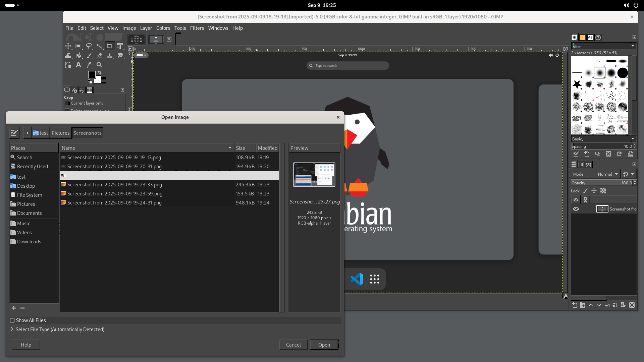Screen dimensions: 644x362
Task: Open tool options configure tab menu
Action: (x=122, y=90)
